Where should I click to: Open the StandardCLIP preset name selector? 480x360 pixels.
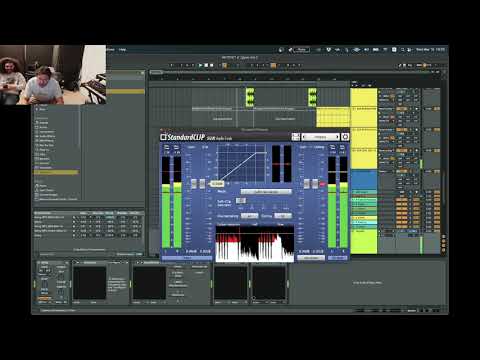(x=320, y=137)
